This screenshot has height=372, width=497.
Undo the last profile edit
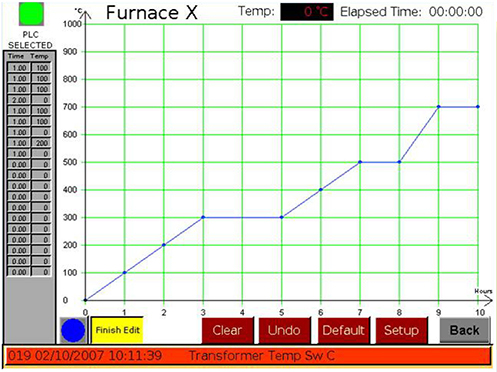tap(284, 330)
